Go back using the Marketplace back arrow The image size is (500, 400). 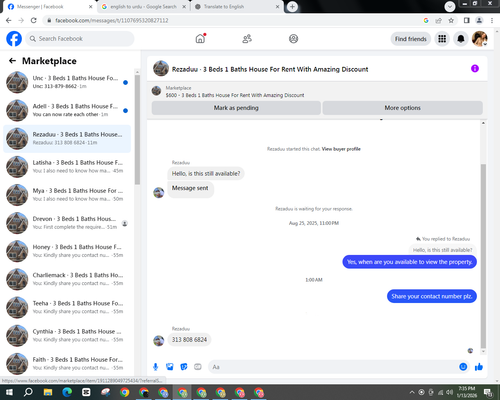pos(12,61)
